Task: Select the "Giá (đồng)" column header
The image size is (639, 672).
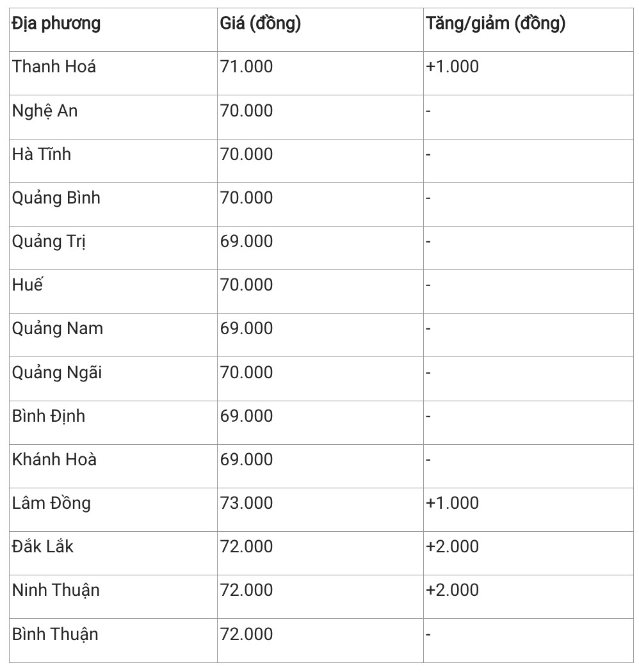Action: click(261, 24)
